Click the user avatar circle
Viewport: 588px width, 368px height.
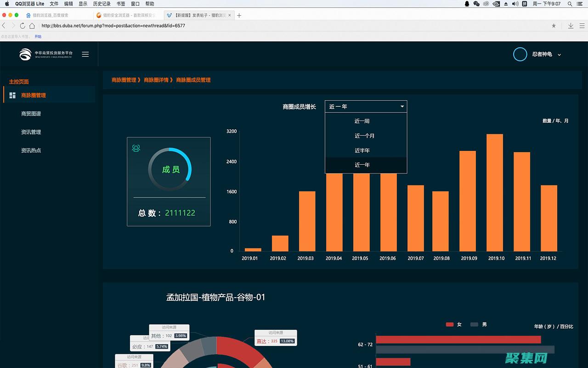point(520,54)
